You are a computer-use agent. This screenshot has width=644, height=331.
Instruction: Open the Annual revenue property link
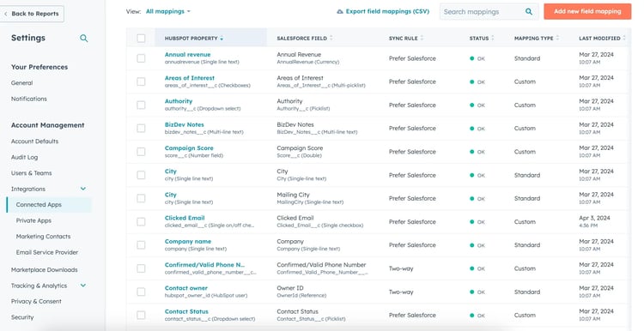188,55
